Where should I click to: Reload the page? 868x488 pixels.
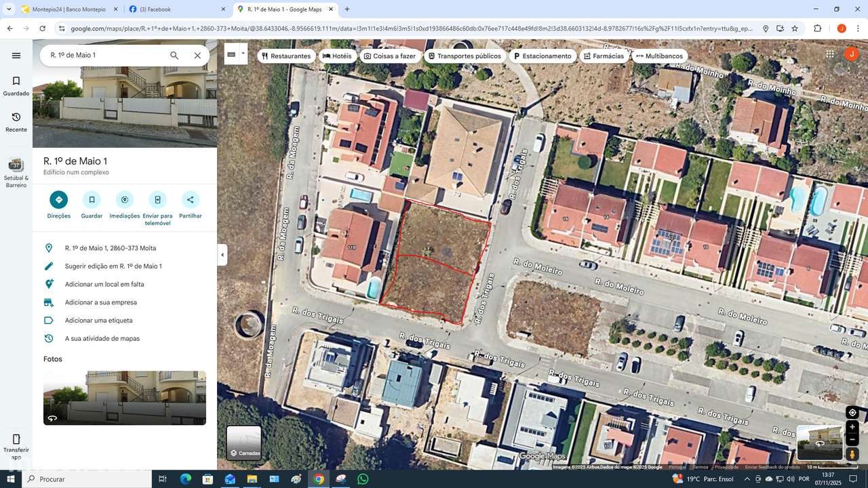click(x=43, y=28)
